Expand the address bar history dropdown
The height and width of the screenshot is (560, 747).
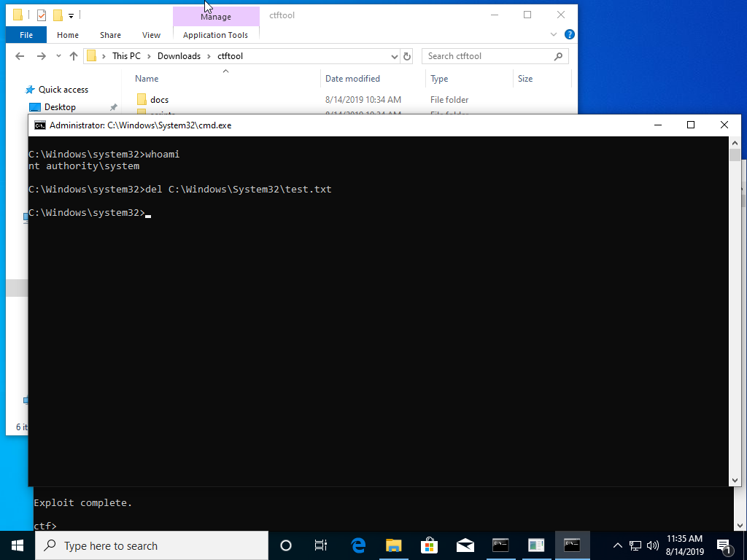pyautogui.click(x=395, y=57)
